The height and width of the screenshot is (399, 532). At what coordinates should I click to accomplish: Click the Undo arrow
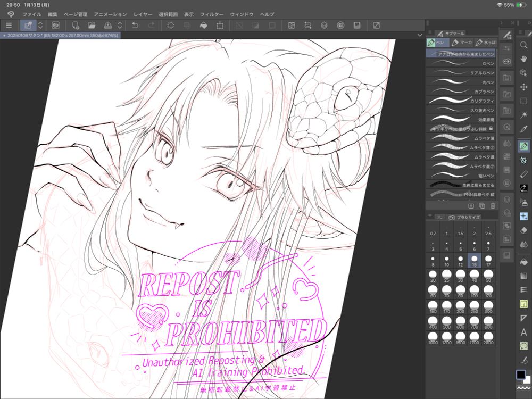135,26
